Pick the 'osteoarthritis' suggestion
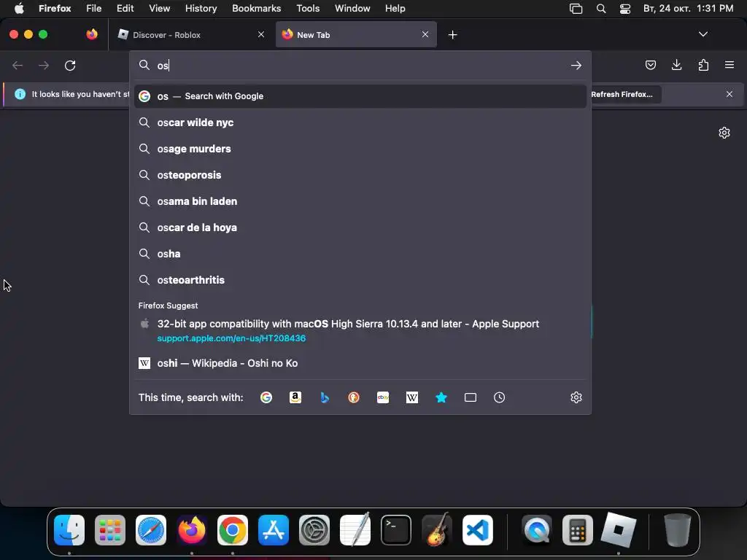 point(360,280)
